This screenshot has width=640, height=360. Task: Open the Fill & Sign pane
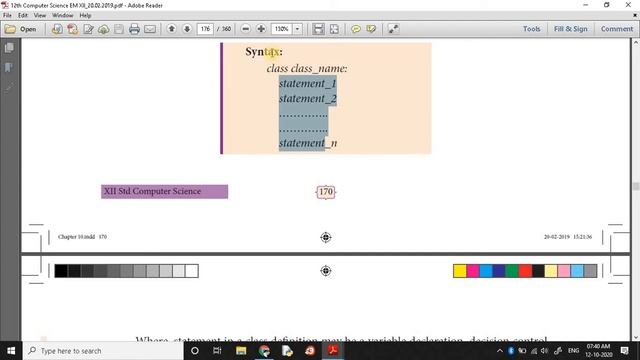coord(570,29)
